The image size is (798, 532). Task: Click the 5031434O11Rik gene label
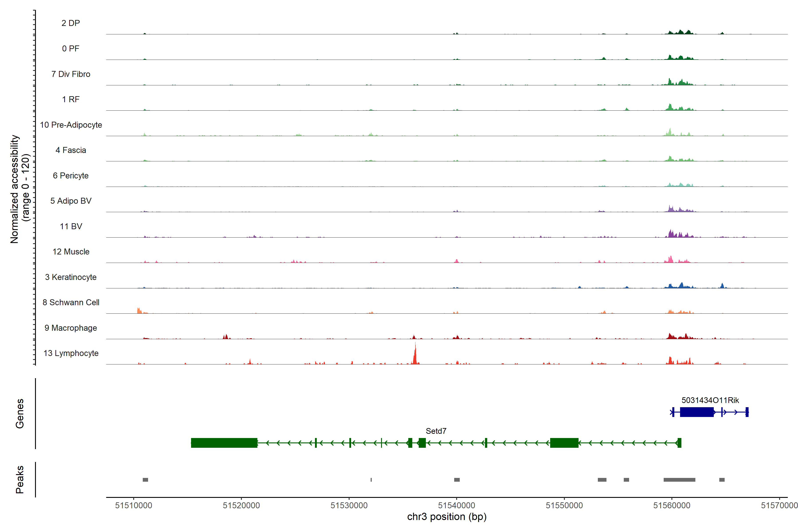point(710,400)
